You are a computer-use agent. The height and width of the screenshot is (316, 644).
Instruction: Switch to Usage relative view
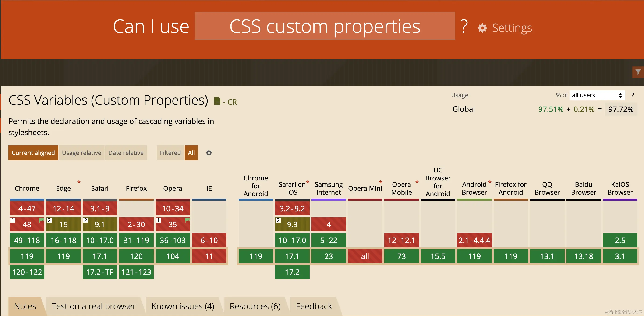point(81,153)
